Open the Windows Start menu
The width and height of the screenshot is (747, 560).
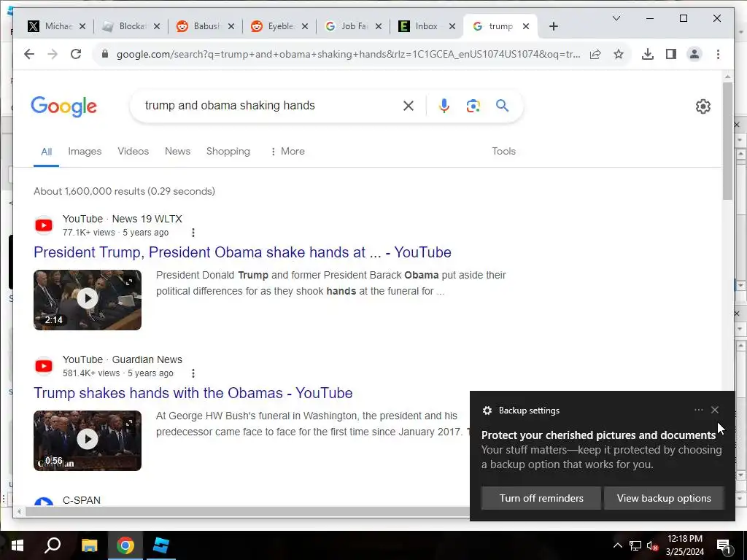(18, 545)
